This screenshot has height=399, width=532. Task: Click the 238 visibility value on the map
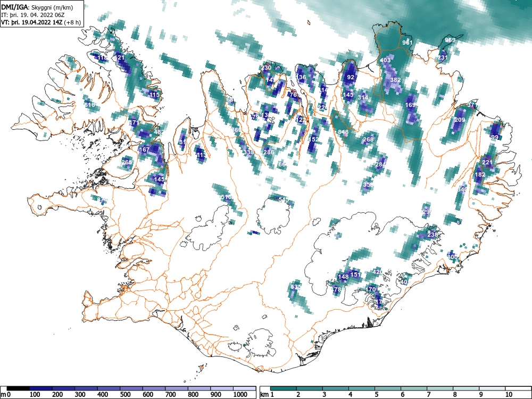click(433, 235)
